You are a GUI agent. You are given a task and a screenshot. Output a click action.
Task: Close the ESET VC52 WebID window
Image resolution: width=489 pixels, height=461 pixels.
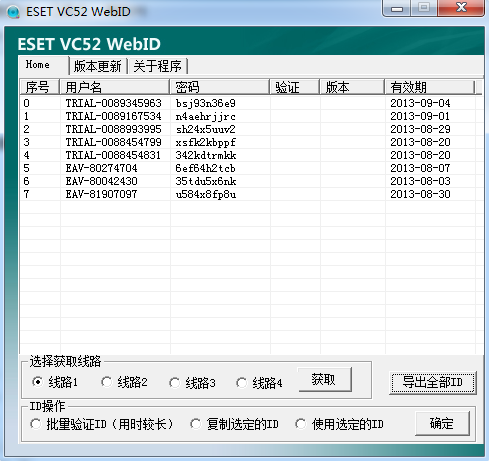click(x=461, y=8)
